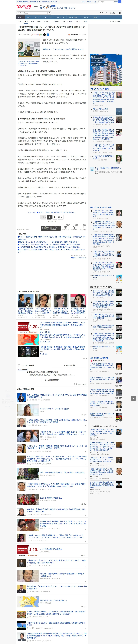Click the コメントを書く pencil button
The height and width of the screenshot is (644, 138).
(x=69, y=365)
